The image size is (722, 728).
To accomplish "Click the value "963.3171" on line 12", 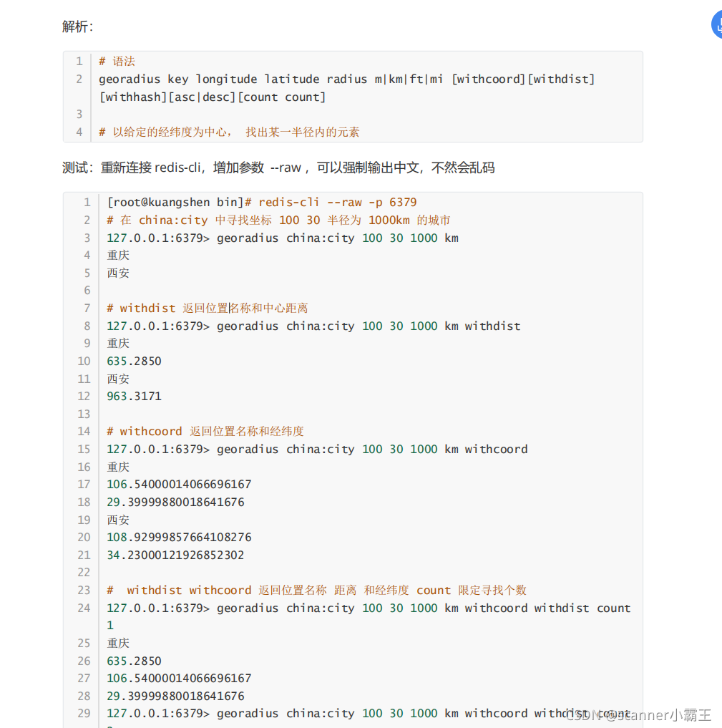I will coord(134,397).
